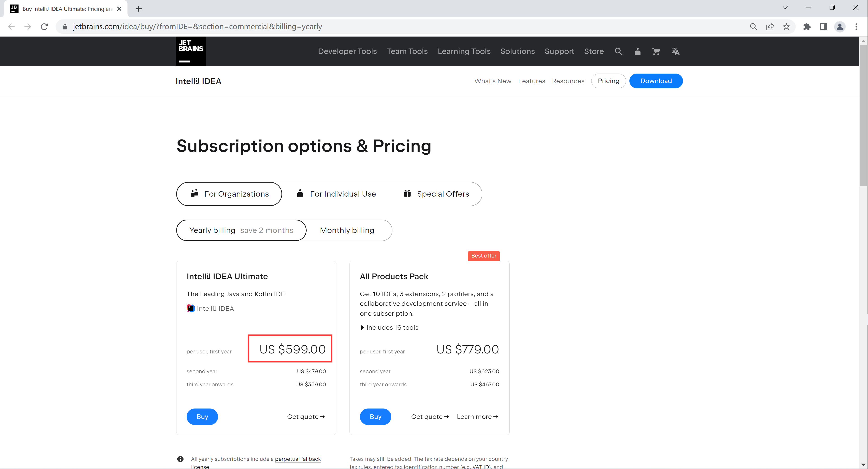The width and height of the screenshot is (868, 469).
Task: Open tab search chevron in title bar
Action: click(785, 7)
